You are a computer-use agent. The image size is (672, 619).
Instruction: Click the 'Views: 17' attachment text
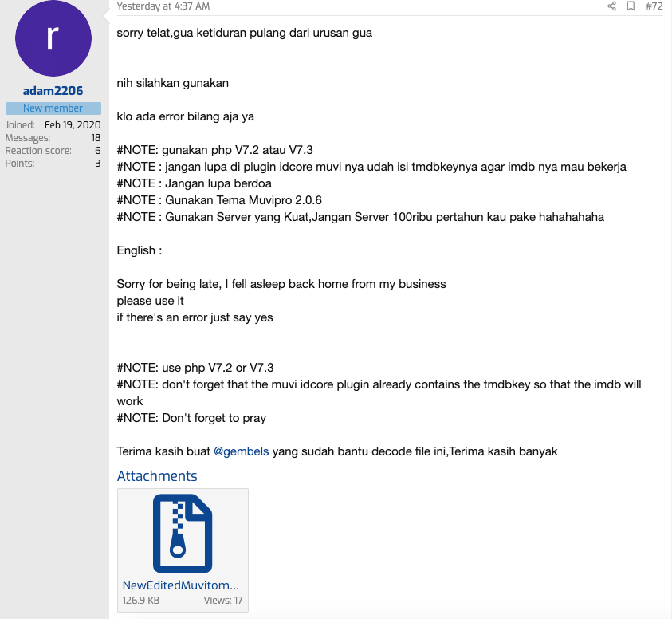[x=223, y=600]
